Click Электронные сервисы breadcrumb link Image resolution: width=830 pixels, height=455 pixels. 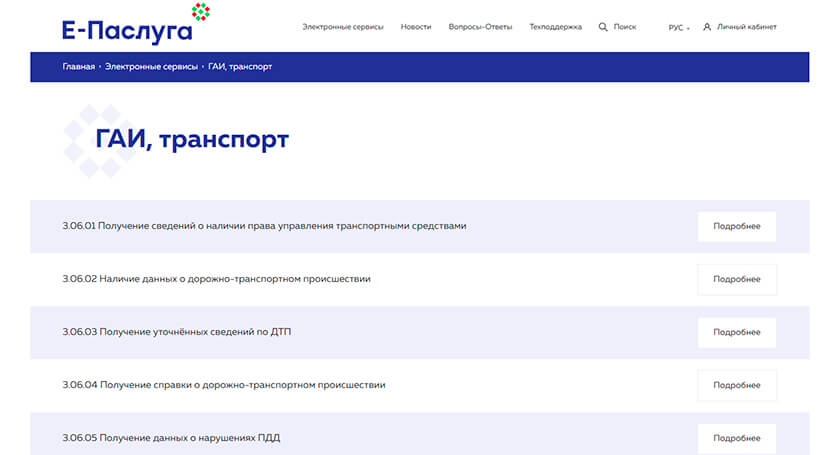click(151, 67)
